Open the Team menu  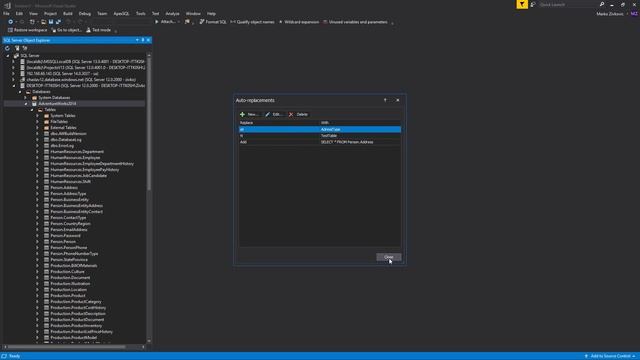(x=102, y=13)
